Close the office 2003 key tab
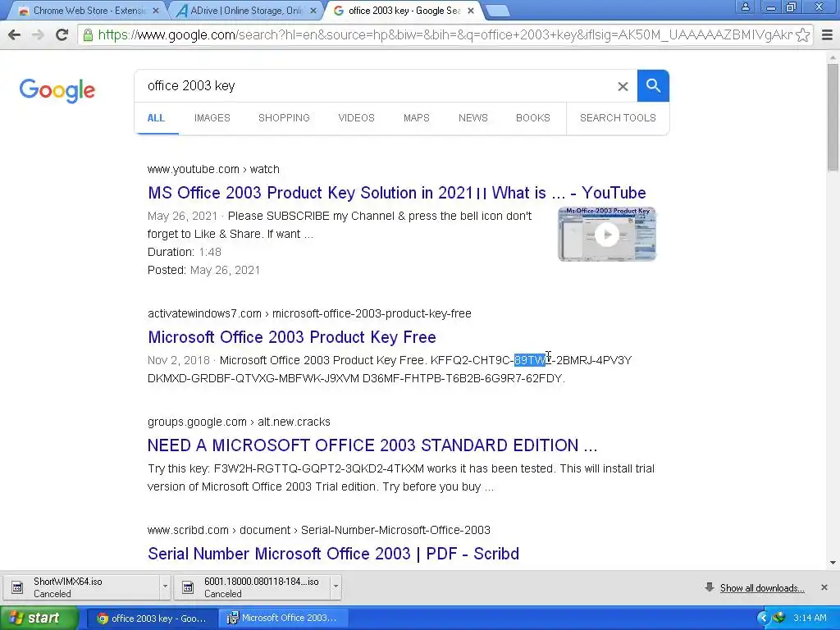This screenshot has height=630, width=840. click(470, 10)
